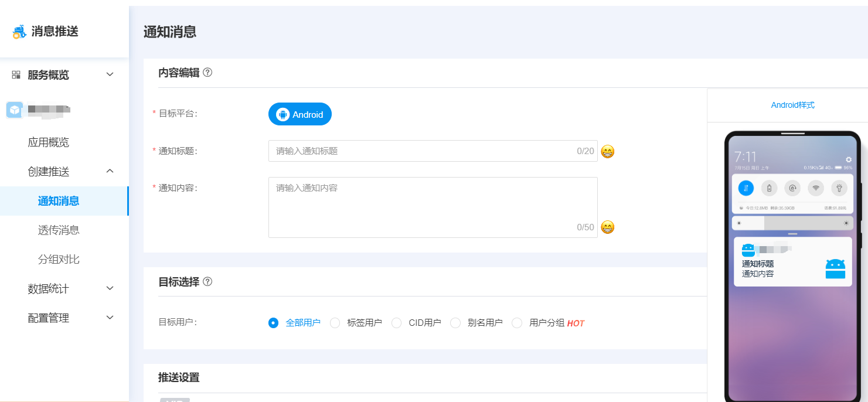Viewport: 868px width, 402px height.
Task: Click the 通知标题 input field
Action: point(422,151)
